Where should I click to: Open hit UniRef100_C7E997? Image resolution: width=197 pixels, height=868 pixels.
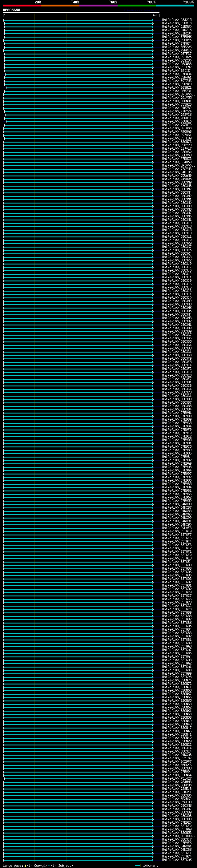pos(177,474)
